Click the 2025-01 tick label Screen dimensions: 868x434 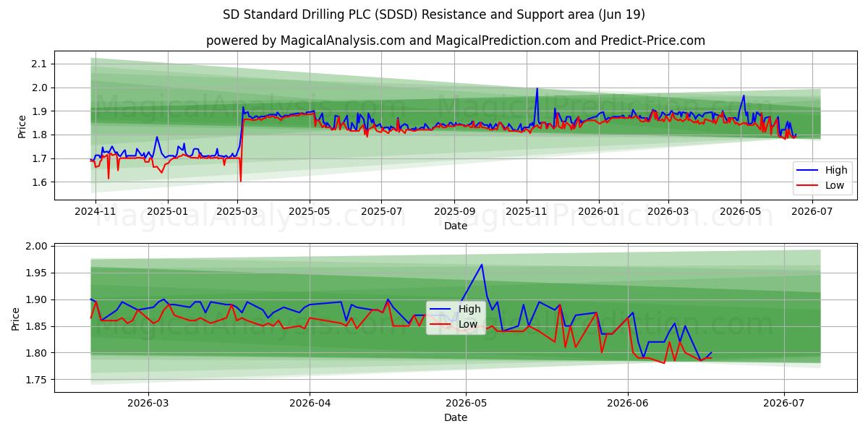pyautogui.click(x=167, y=212)
